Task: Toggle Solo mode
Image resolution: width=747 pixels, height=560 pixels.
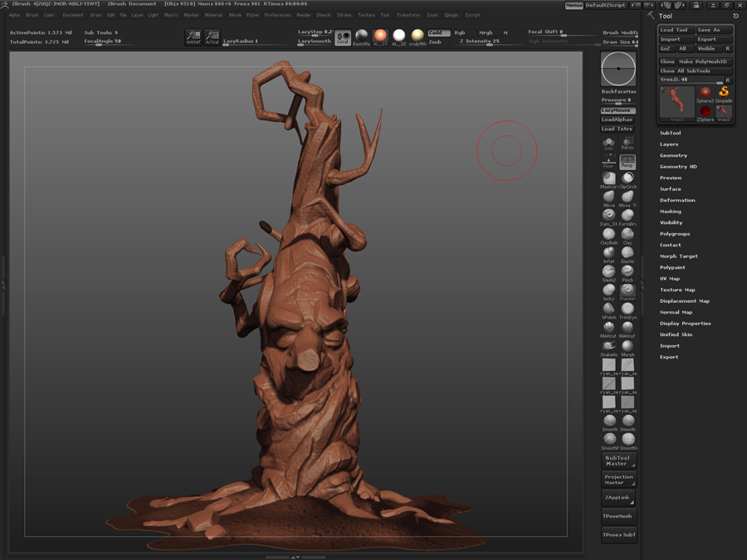Action: 609,144
